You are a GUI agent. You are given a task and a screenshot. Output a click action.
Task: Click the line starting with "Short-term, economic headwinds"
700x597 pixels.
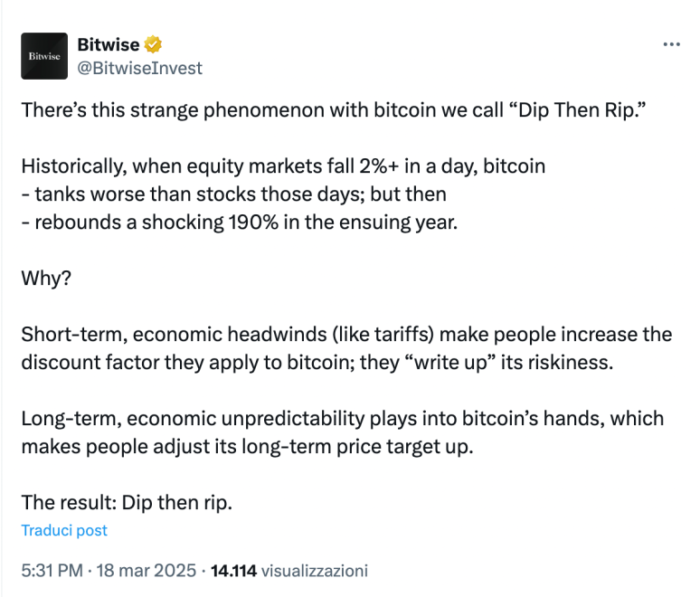pos(346,334)
